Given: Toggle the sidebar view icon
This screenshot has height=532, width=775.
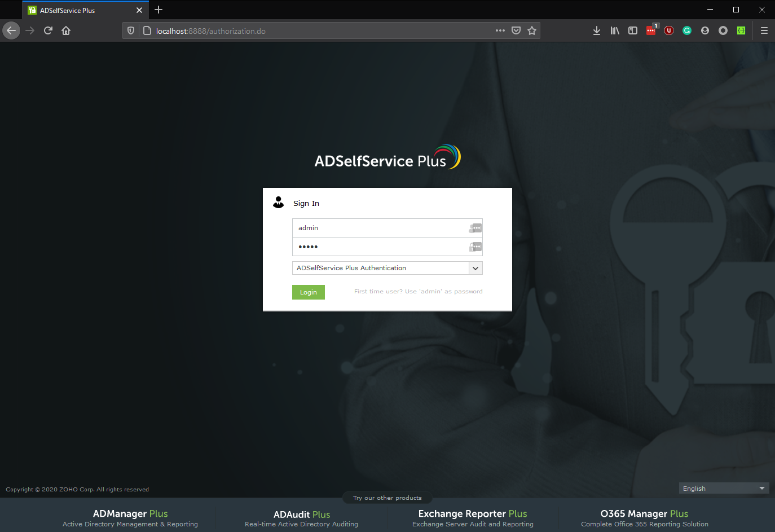Looking at the screenshot, I should click(633, 30).
